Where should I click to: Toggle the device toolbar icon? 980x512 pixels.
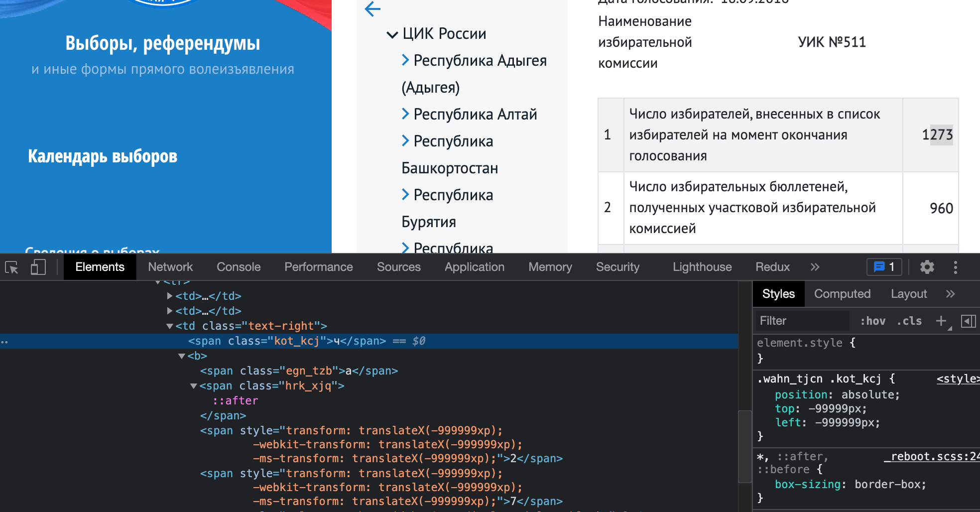pyautogui.click(x=38, y=267)
